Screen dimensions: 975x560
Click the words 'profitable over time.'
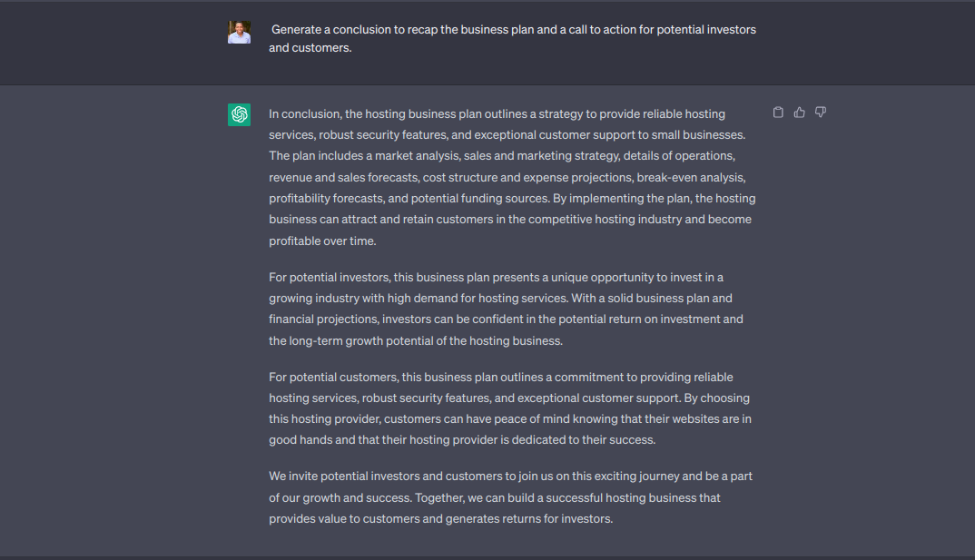pos(322,241)
